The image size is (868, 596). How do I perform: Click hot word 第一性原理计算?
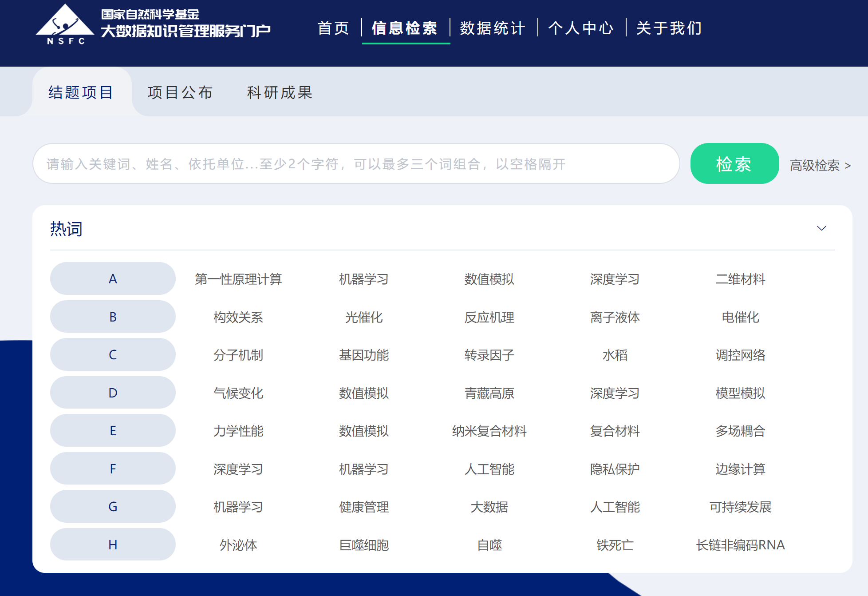point(238,279)
